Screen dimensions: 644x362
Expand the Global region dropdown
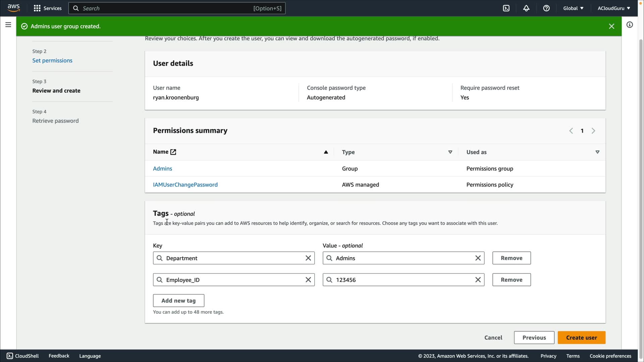pos(573,8)
